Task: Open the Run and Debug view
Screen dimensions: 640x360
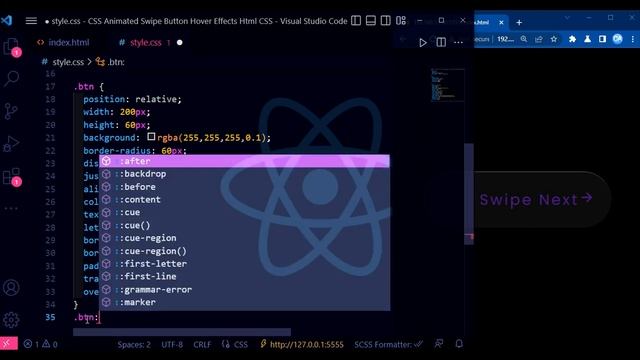Action: point(11,144)
